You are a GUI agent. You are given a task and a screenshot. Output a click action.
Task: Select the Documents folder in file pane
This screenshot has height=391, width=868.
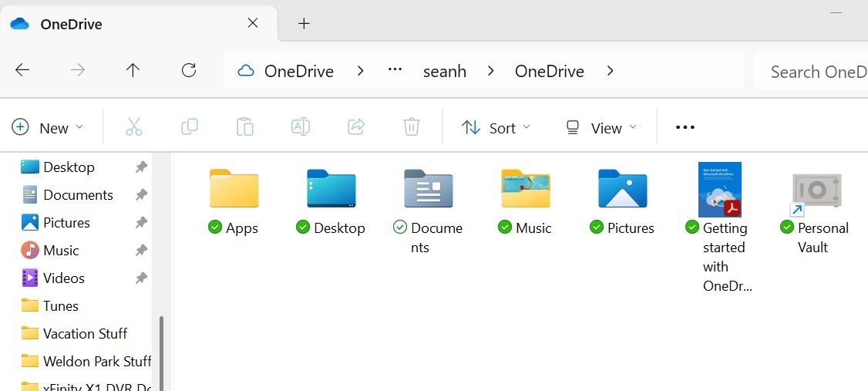coord(429,188)
